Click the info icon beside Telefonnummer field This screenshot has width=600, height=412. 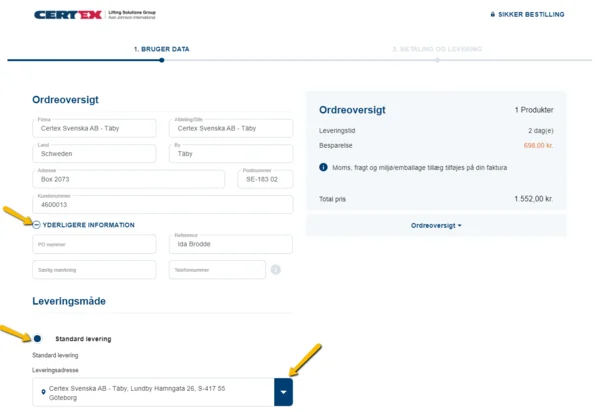coord(276,270)
